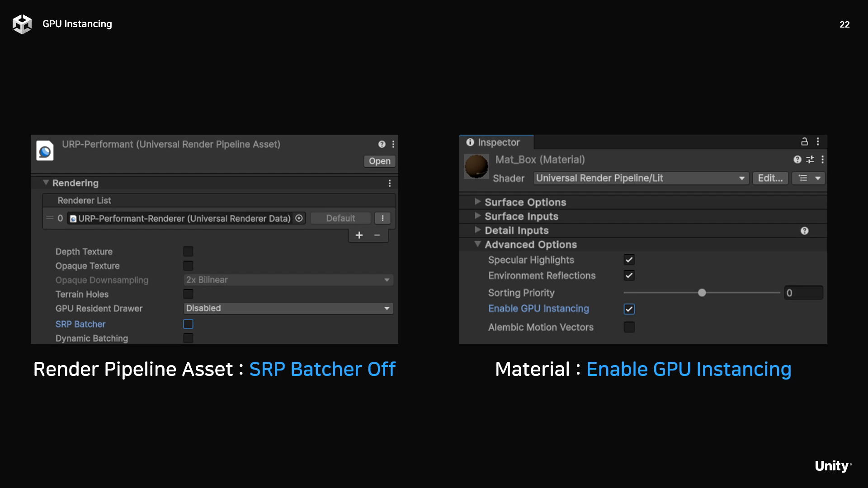Viewport: 868px width, 488px height.
Task: Open the Rendering section's three-dot menu
Action: click(x=390, y=183)
